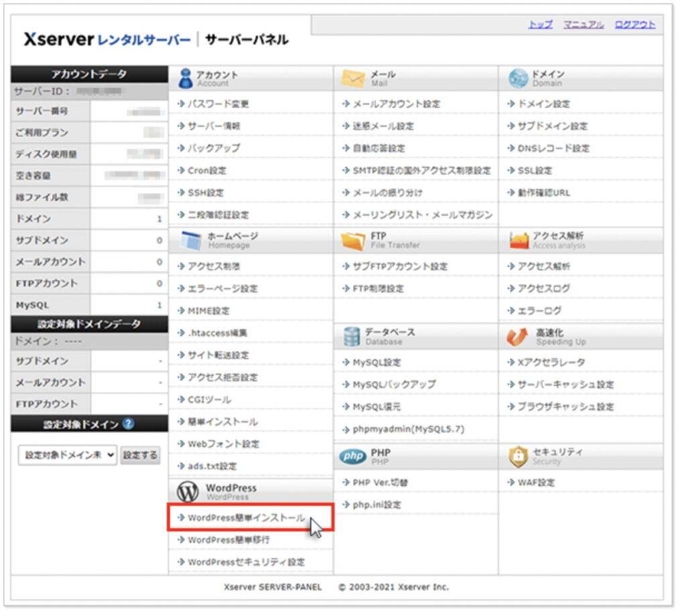The width and height of the screenshot is (686, 616).
Task: Click the Mail envelope icon
Action: 353,78
